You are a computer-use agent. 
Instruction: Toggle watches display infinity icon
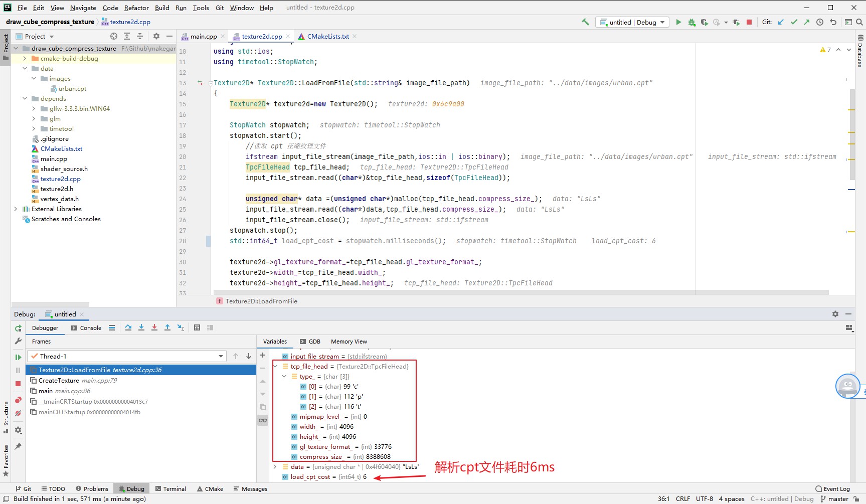tap(263, 420)
